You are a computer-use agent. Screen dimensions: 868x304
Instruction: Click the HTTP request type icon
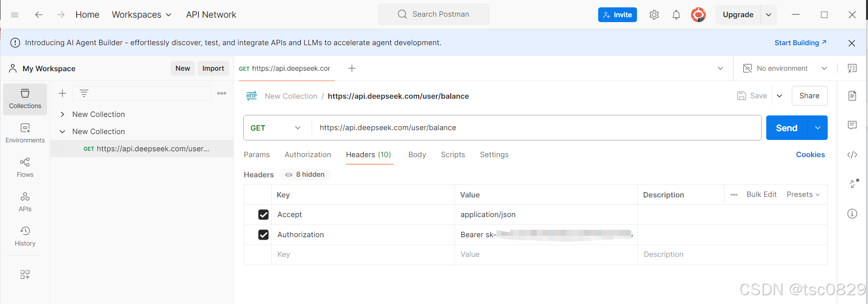click(x=252, y=96)
